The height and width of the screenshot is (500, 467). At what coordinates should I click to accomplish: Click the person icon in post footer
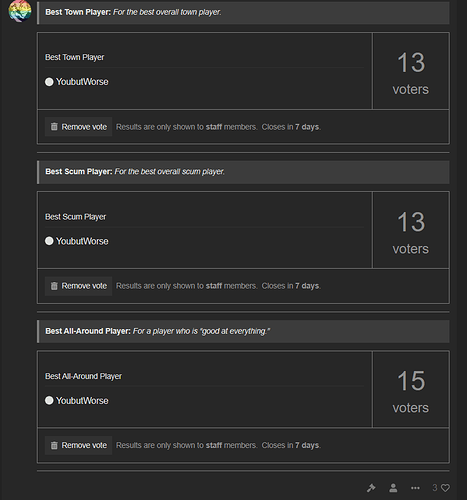pos(393,488)
